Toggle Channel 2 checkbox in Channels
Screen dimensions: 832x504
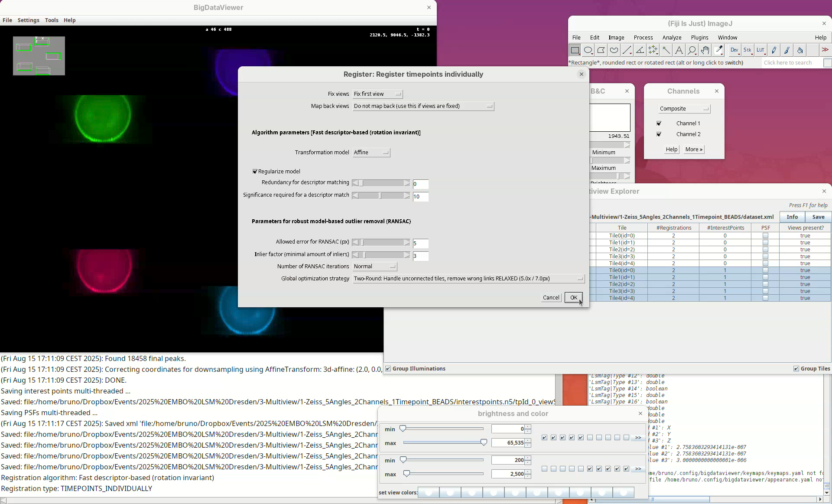[x=659, y=134]
